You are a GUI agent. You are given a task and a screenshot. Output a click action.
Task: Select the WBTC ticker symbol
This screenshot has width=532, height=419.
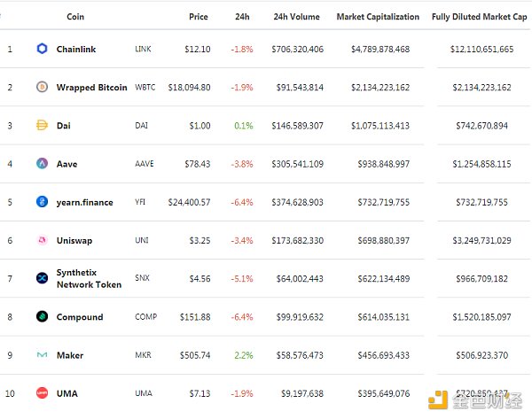click(145, 88)
